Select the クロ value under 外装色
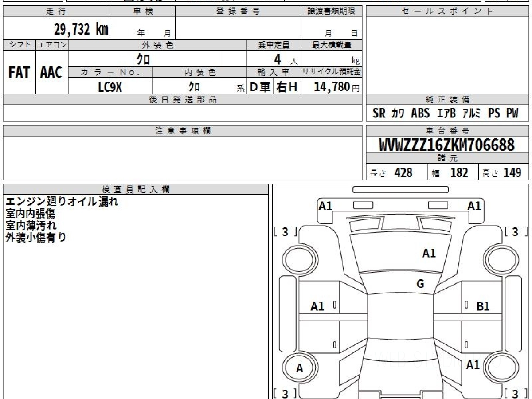Image resolution: width=532 pixels, height=399 pixels. tap(144, 59)
